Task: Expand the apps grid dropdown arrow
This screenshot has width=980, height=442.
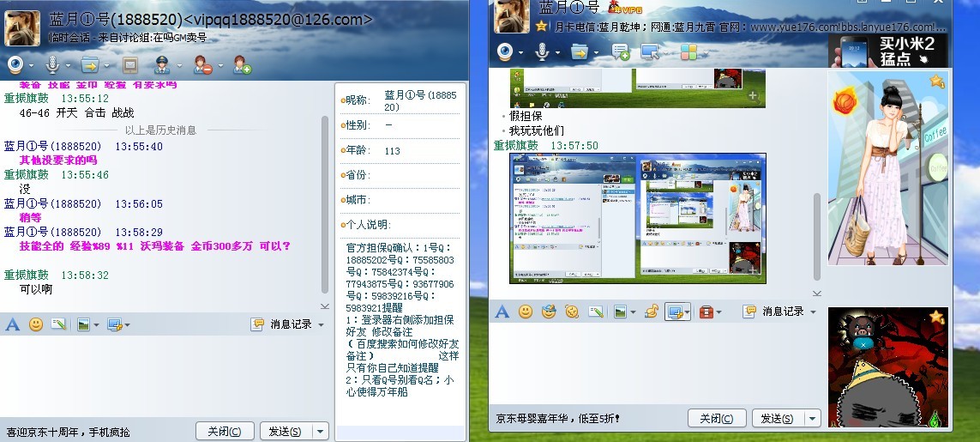Action: tap(706, 52)
